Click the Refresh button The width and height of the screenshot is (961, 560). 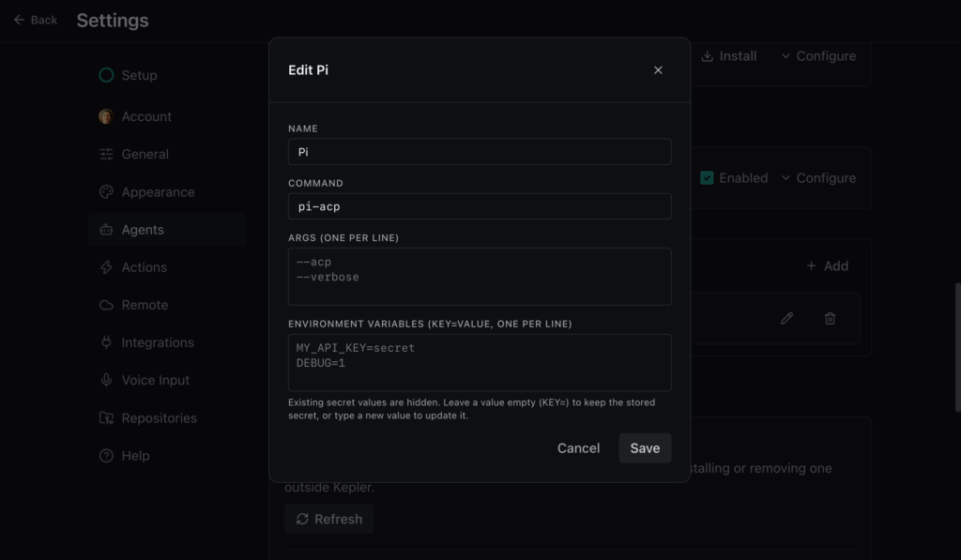[329, 519]
